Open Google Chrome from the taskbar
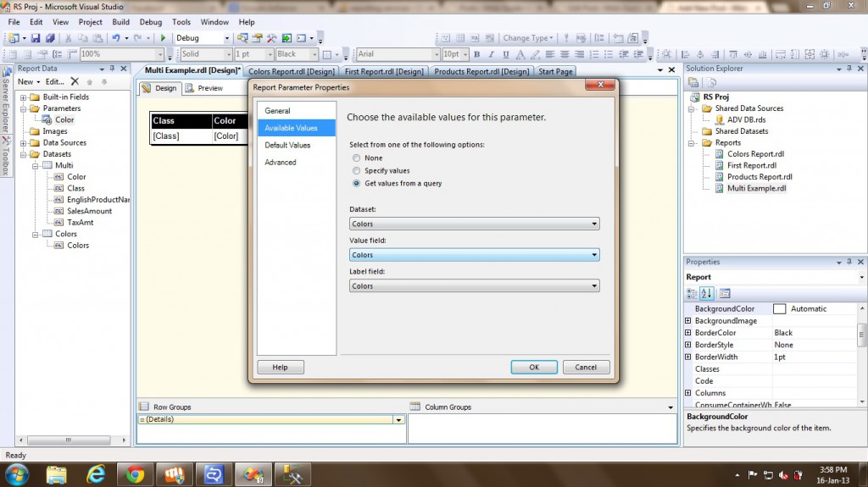 (133, 473)
